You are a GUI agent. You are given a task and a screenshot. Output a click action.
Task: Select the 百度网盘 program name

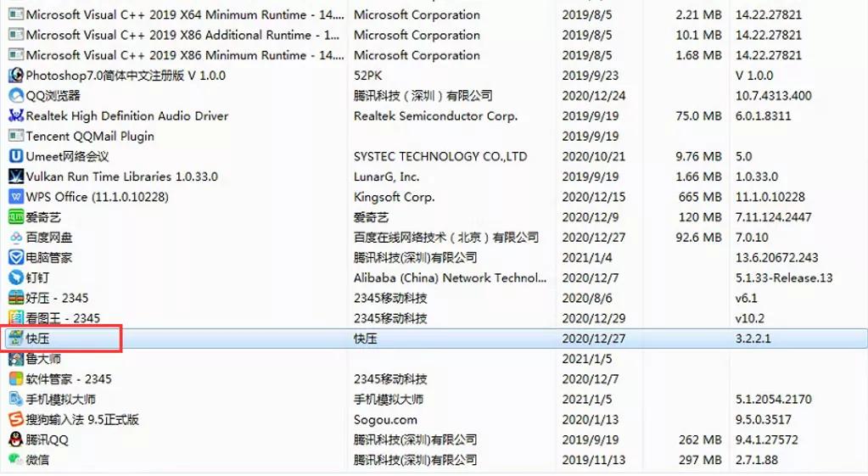click(49, 238)
